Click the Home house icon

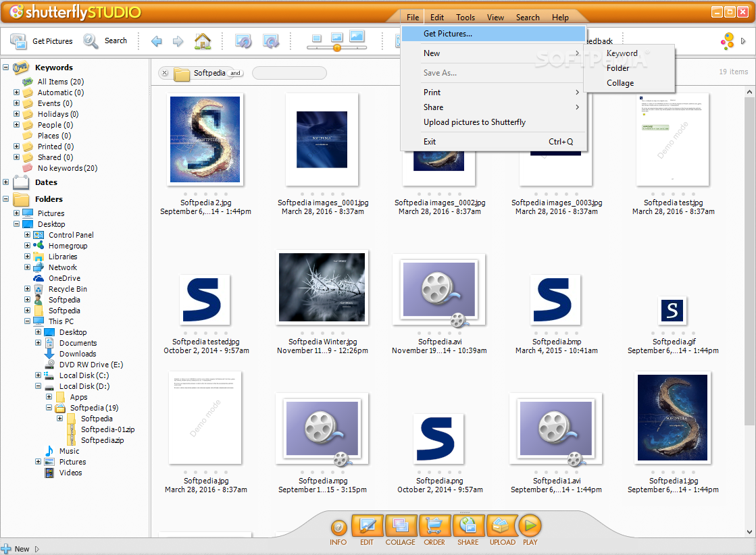click(203, 41)
